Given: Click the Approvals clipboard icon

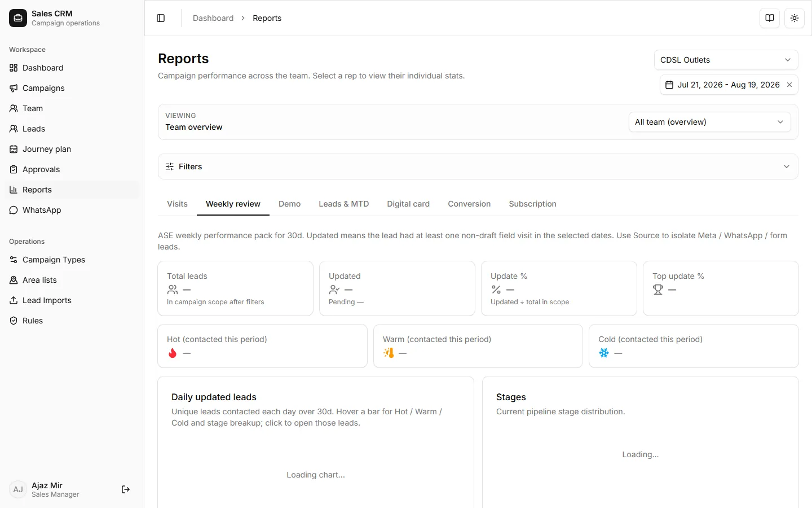Looking at the screenshot, I should pyautogui.click(x=14, y=169).
